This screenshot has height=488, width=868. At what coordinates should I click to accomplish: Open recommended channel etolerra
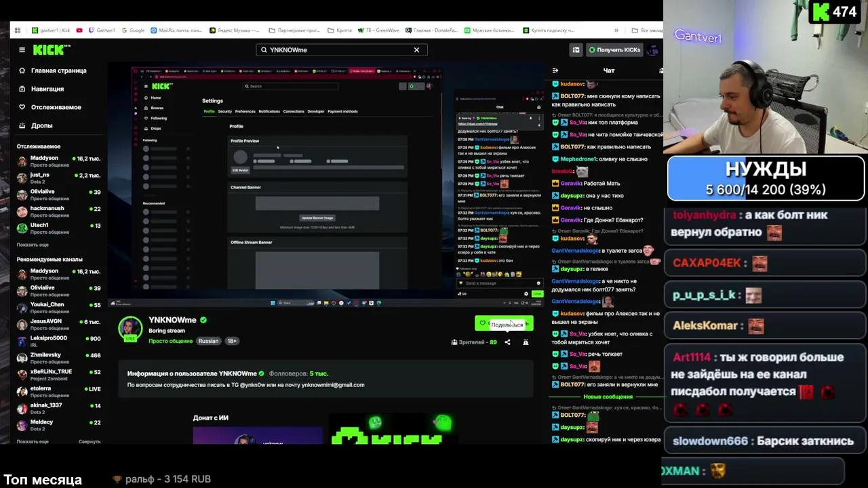(x=59, y=391)
